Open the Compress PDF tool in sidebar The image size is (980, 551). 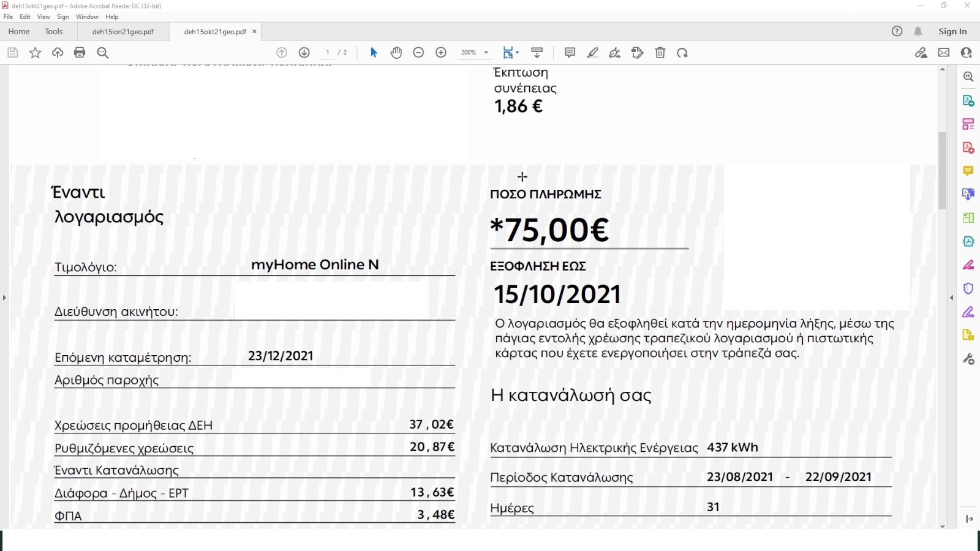(x=968, y=241)
